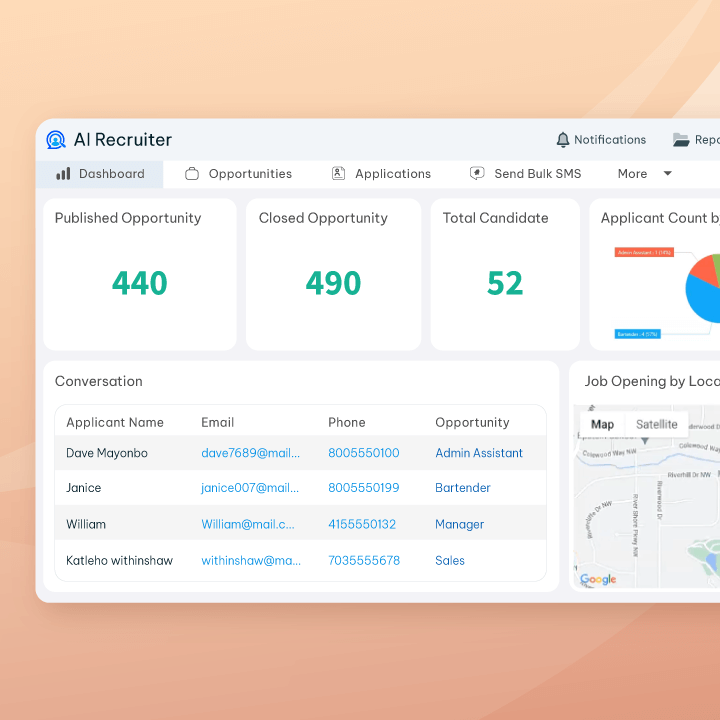Viewport: 720px width, 720px height.
Task: Click William's phone number 4155550132
Action: coord(362,524)
